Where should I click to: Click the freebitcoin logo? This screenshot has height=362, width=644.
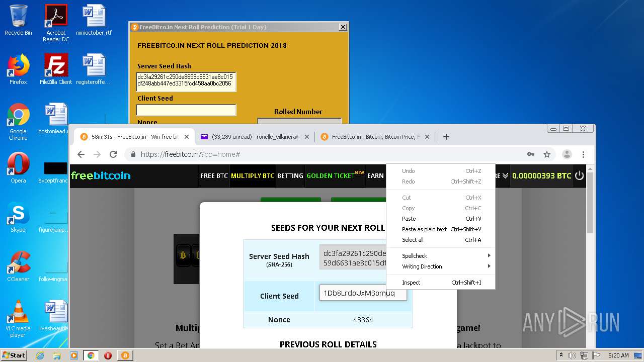tap(101, 175)
